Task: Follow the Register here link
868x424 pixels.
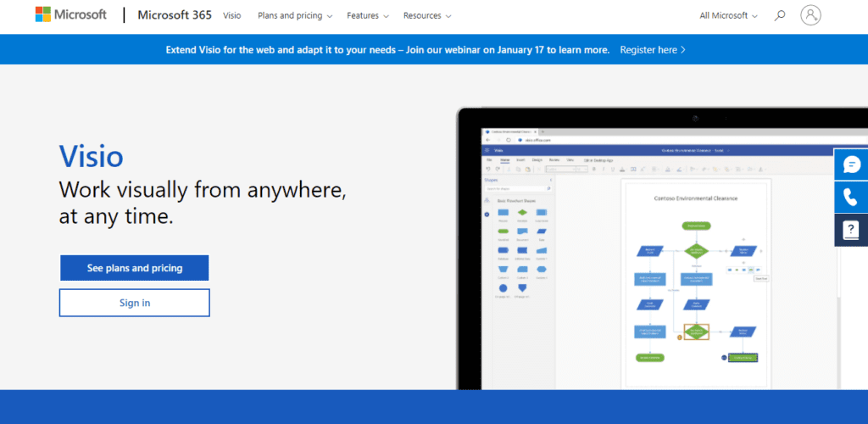Action: pos(653,50)
